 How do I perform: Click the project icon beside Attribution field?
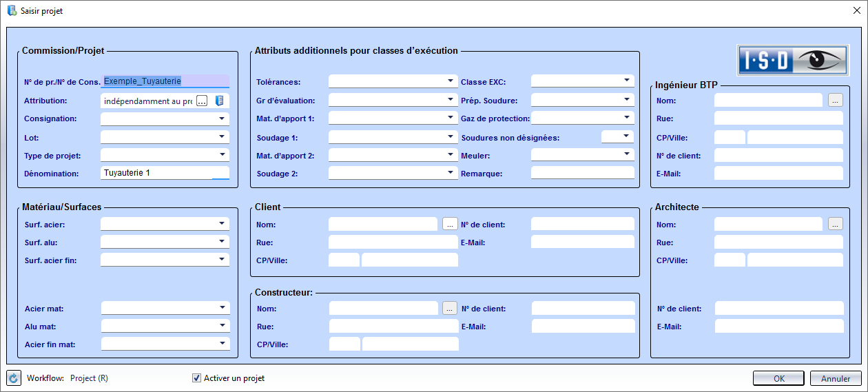[x=220, y=101]
